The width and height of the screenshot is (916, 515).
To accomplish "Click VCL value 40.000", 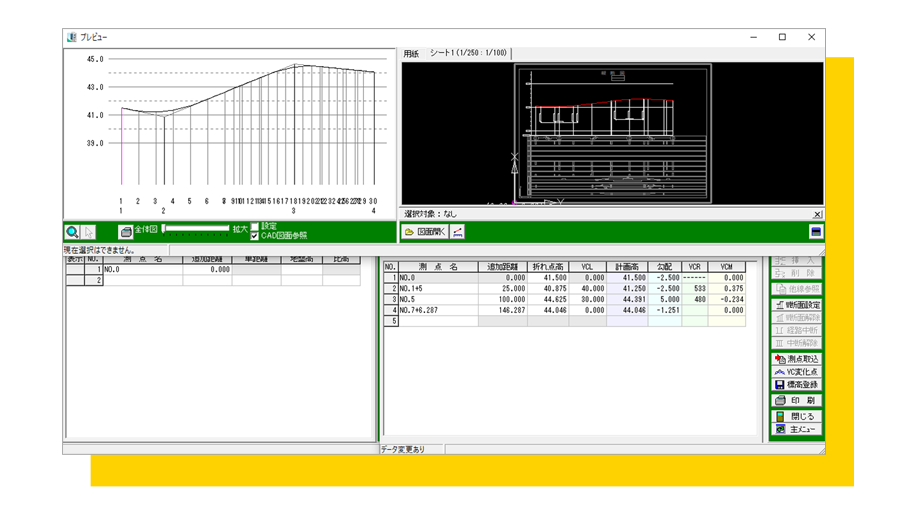I will pos(588,288).
